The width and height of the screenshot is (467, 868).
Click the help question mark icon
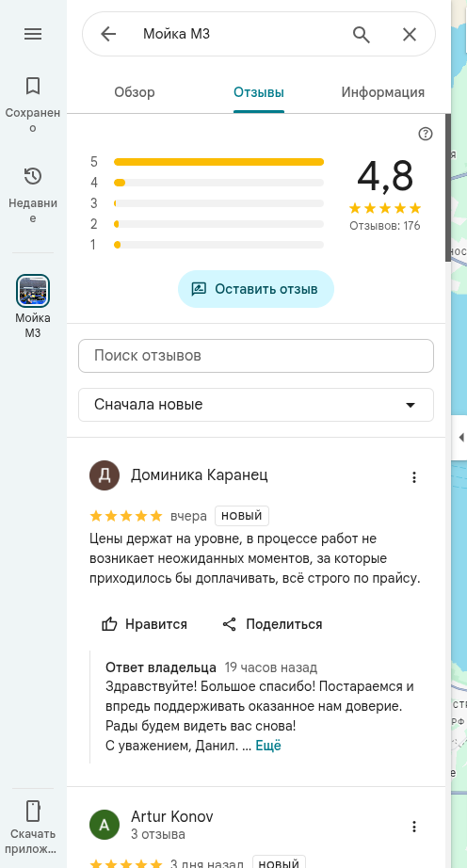tap(425, 134)
